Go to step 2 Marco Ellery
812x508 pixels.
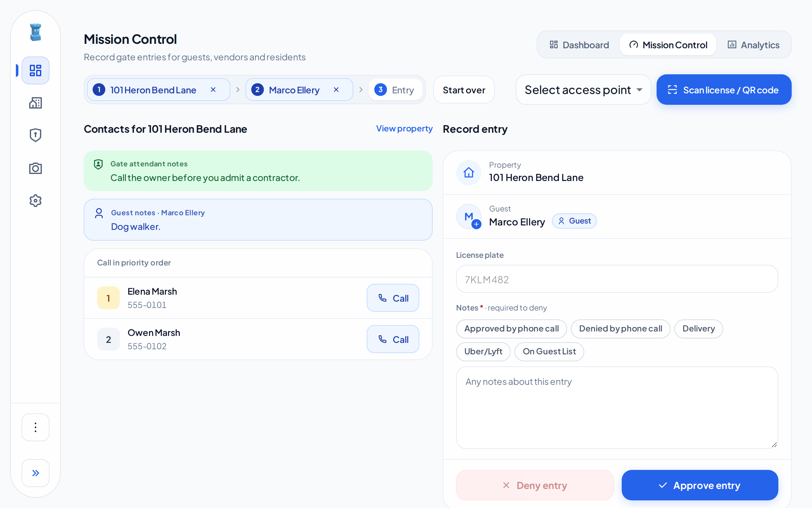click(299, 90)
